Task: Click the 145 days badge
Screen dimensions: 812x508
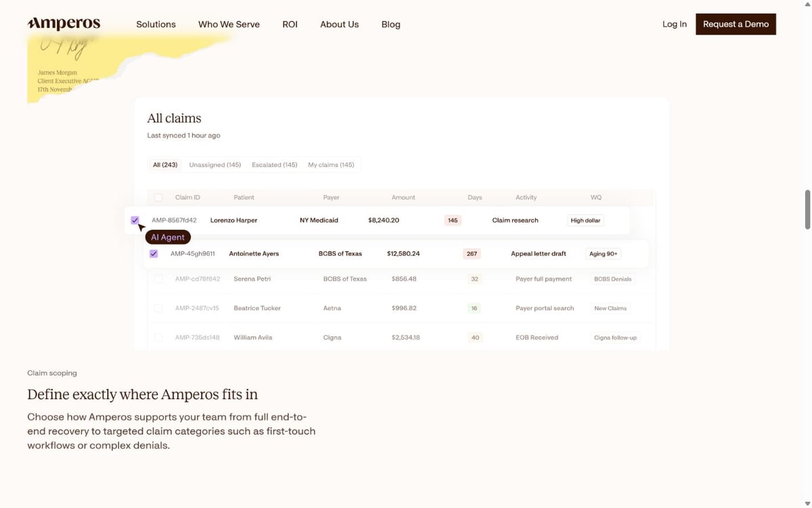Action: click(453, 220)
